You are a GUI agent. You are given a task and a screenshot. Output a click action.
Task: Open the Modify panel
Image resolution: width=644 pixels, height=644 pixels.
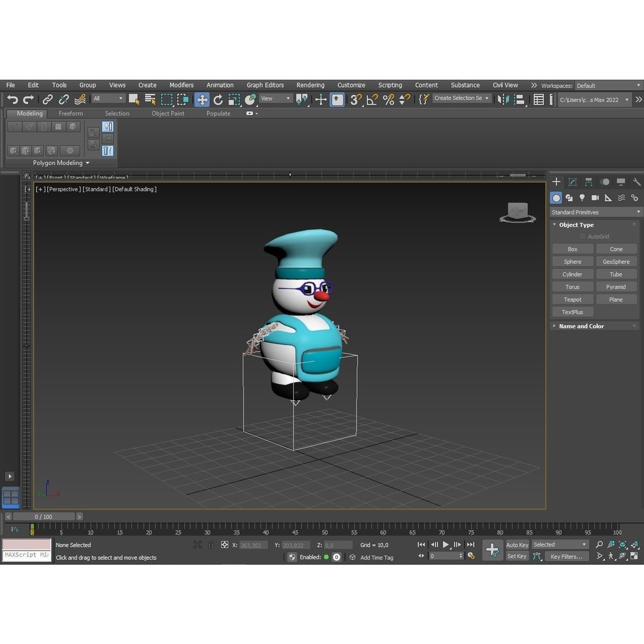tap(572, 181)
